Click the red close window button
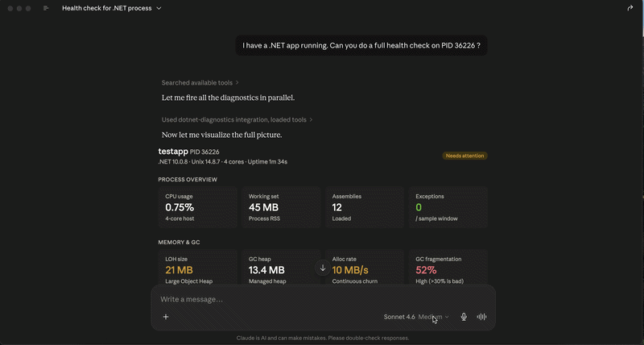The image size is (644, 345). [x=10, y=8]
